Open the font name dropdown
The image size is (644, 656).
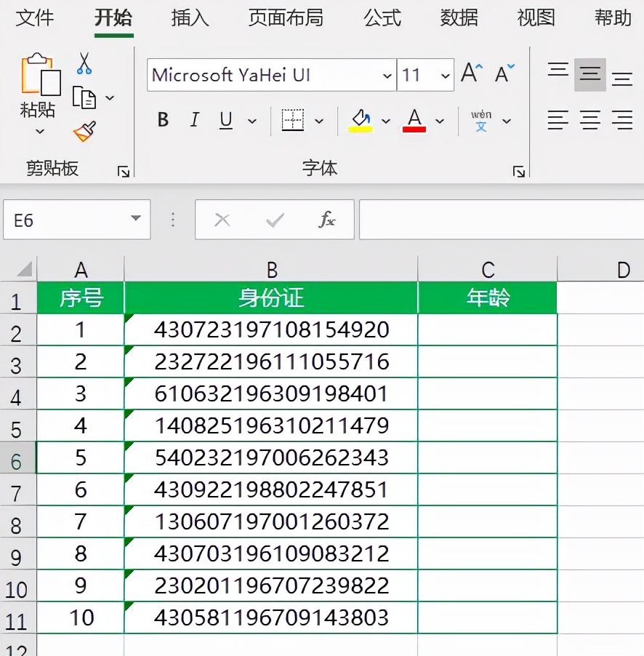tap(387, 76)
